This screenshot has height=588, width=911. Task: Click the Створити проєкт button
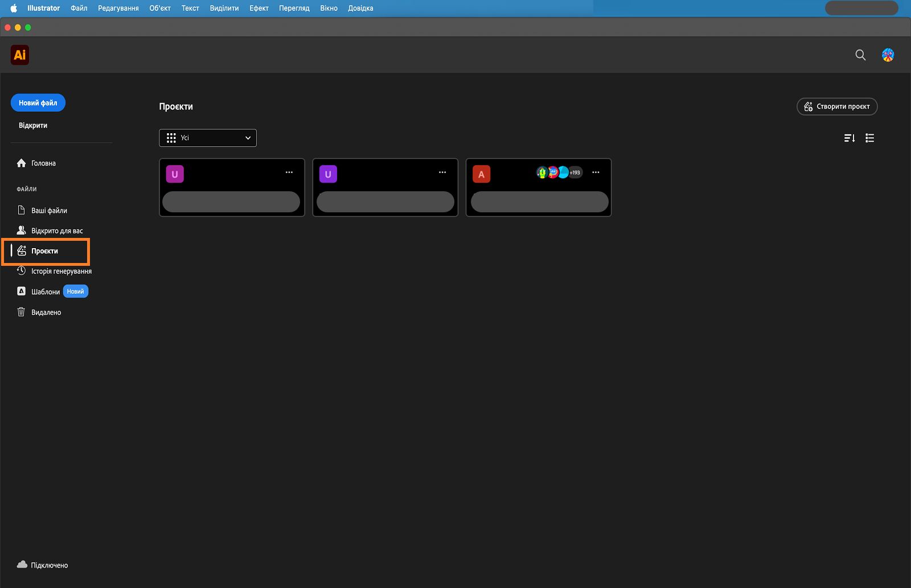837,106
